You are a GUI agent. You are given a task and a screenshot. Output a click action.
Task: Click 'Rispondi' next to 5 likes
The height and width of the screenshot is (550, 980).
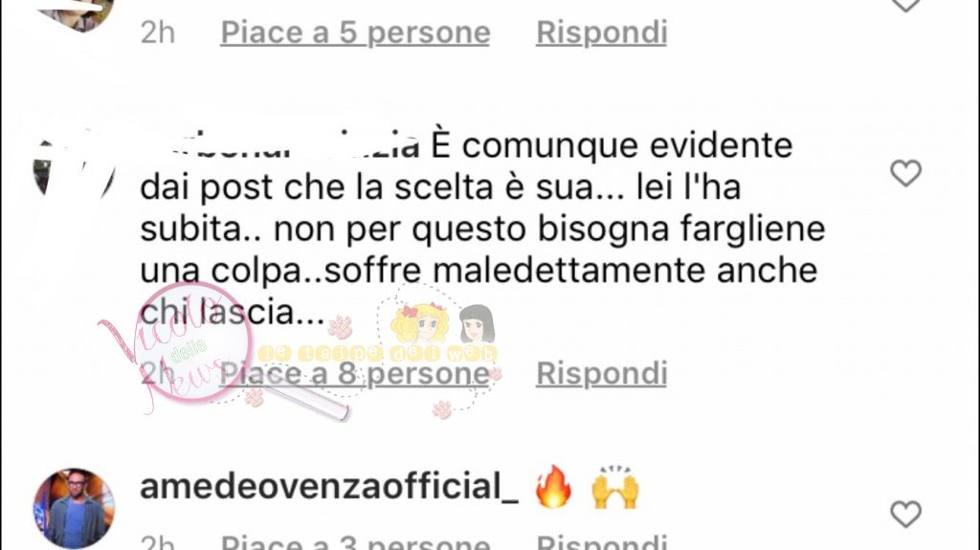pyautogui.click(x=602, y=33)
